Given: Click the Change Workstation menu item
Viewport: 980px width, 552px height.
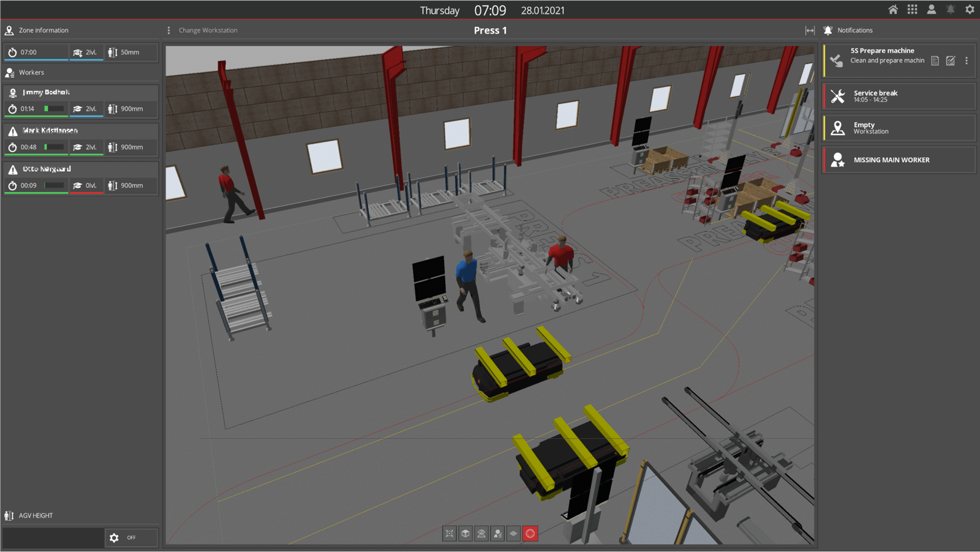Looking at the screenshot, I should (x=208, y=29).
